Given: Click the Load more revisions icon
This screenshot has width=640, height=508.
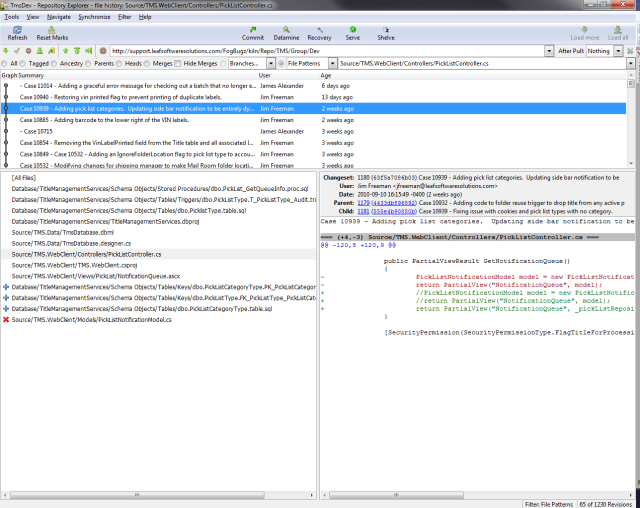Looking at the screenshot, I should click(x=584, y=33).
